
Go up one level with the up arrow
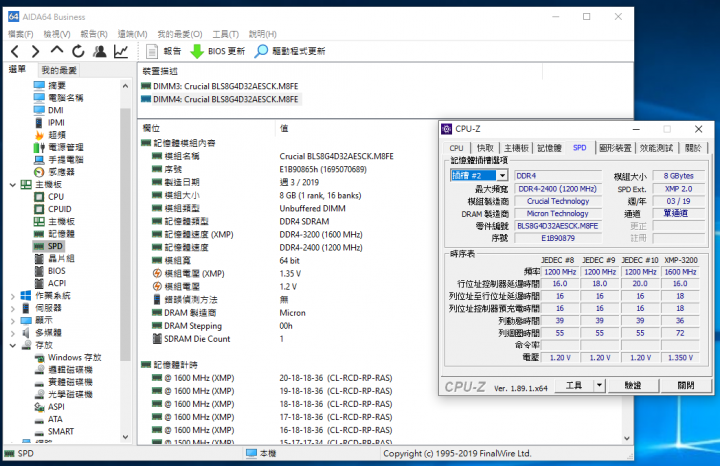[57, 51]
